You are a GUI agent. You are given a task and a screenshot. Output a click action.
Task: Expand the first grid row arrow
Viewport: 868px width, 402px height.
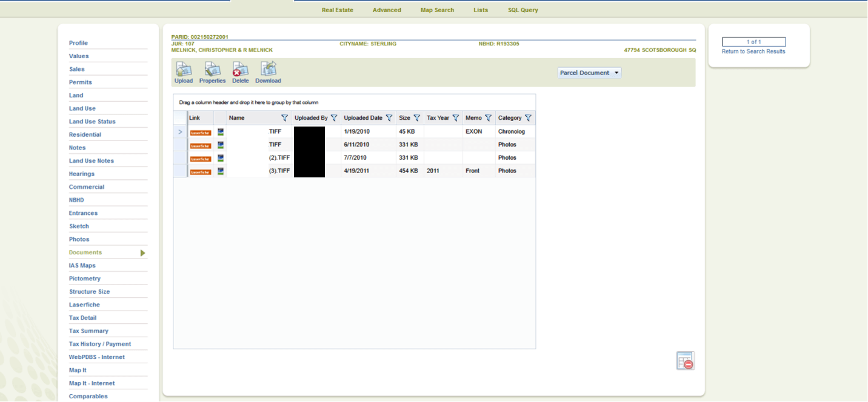(x=180, y=131)
